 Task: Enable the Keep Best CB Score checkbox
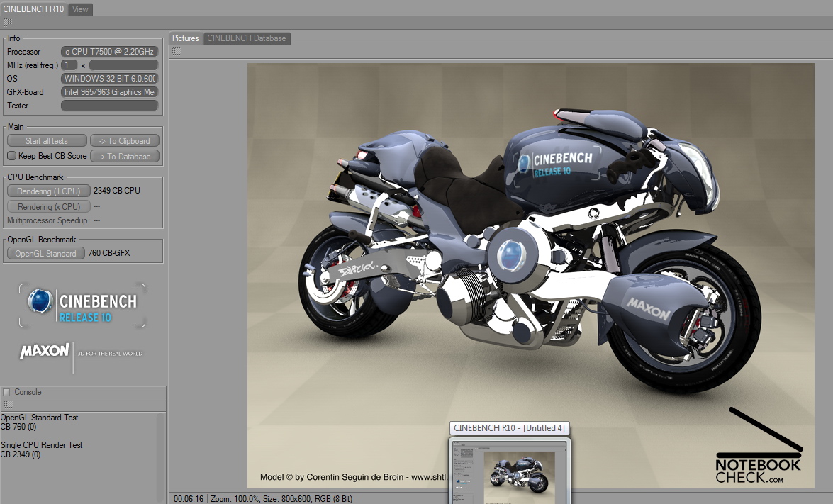[x=11, y=156]
